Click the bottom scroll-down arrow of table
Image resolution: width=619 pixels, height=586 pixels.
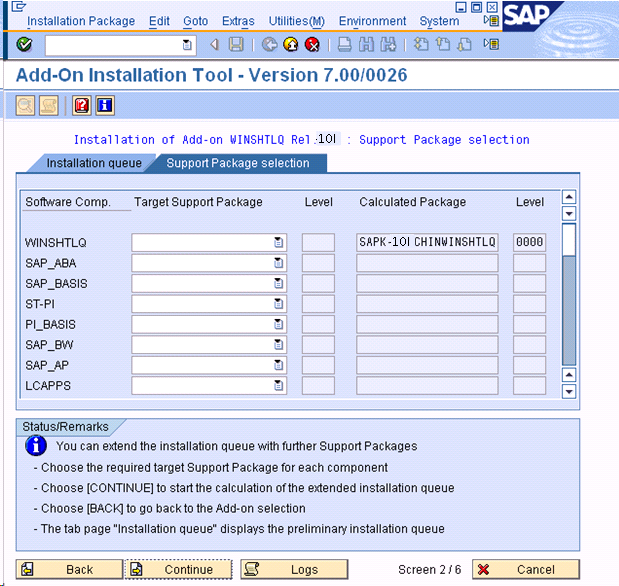[569, 392]
